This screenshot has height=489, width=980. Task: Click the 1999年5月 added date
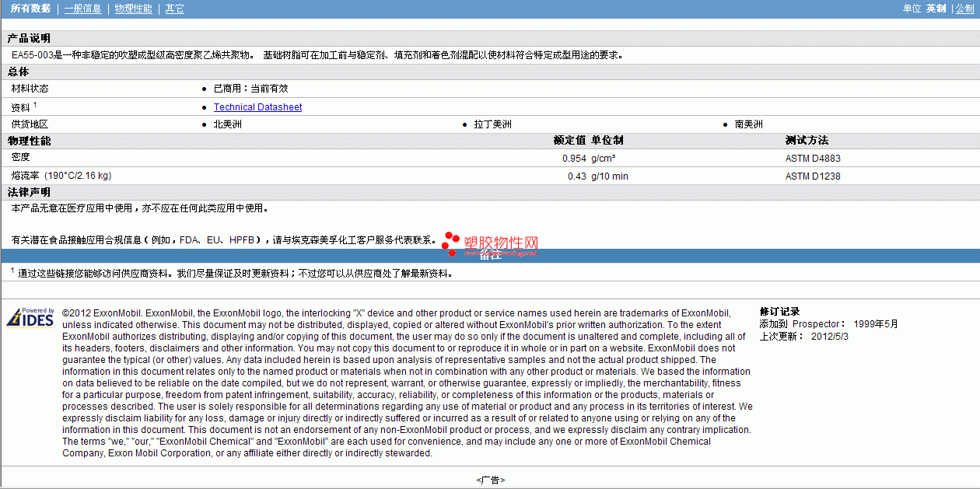(876, 324)
